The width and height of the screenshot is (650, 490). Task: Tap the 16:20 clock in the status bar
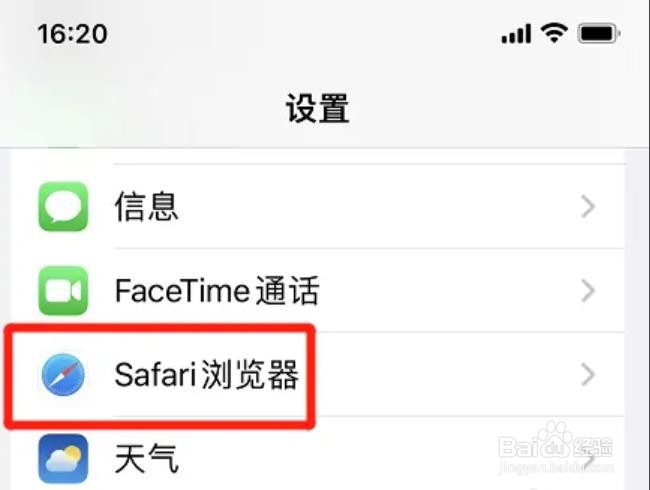pos(72,34)
